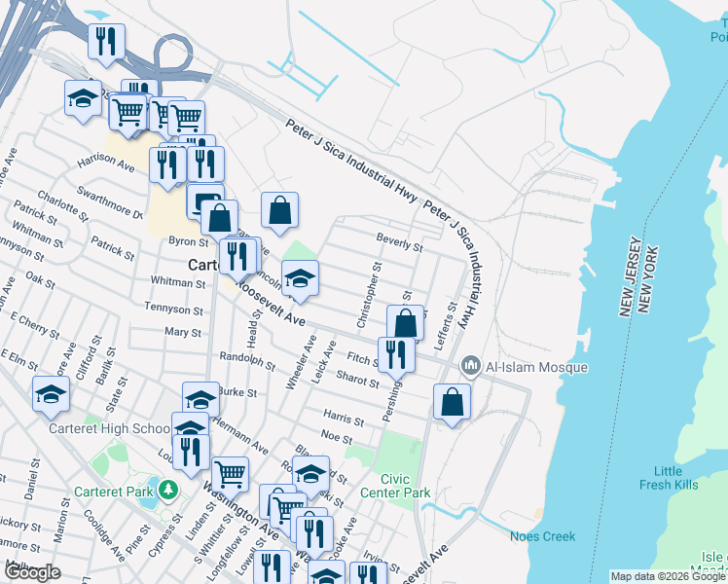Select the shopping bag marker near Lefferts St

pyautogui.click(x=405, y=322)
